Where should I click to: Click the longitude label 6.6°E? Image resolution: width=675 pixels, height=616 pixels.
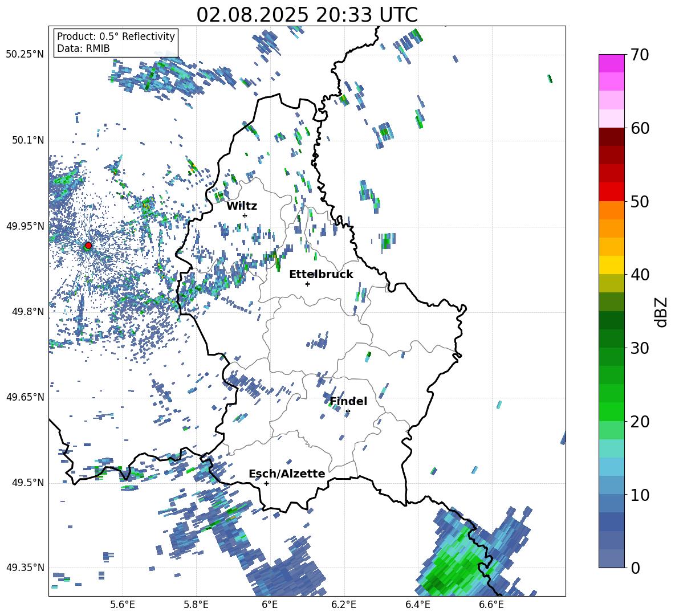(x=491, y=605)
